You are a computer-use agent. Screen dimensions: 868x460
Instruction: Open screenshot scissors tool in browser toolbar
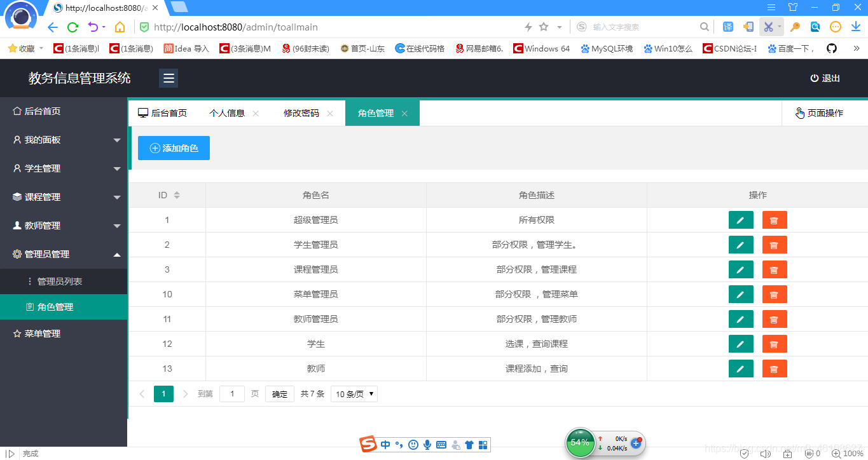pyautogui.click(x=768, y=27)
